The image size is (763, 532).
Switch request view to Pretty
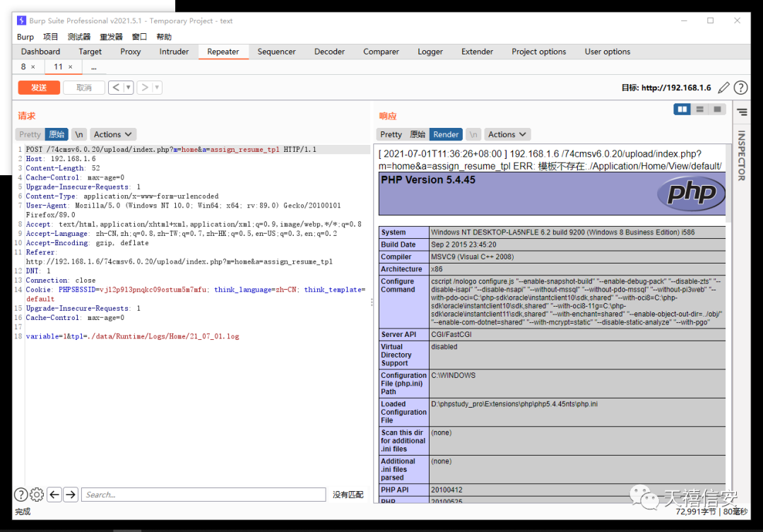click(x=30, y=134)
